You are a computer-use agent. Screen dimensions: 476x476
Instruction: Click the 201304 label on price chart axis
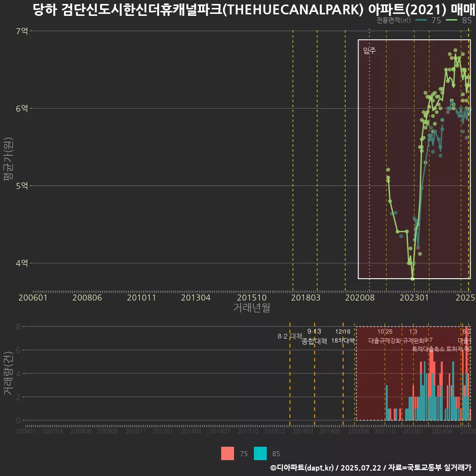point(196,297)
